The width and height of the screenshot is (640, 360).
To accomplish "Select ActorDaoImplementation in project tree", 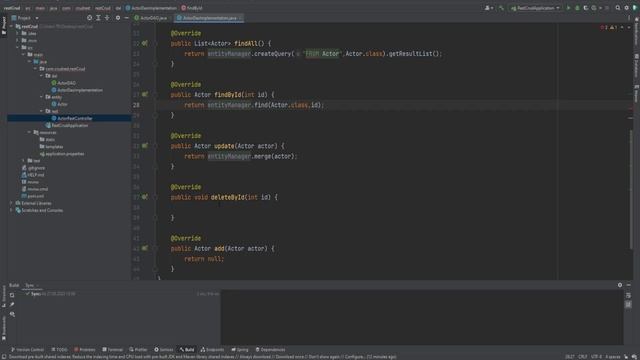I will tap(77, 90).
